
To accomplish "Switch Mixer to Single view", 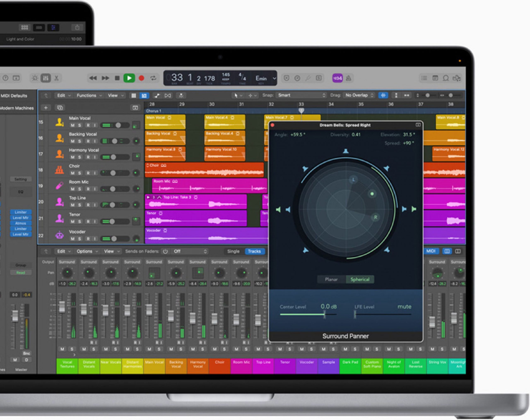I will 233,251.
